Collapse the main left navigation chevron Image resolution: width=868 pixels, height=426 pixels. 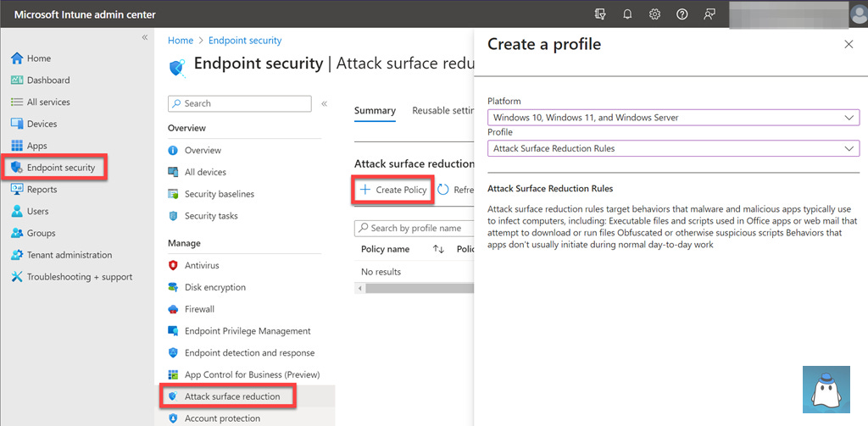144,37
